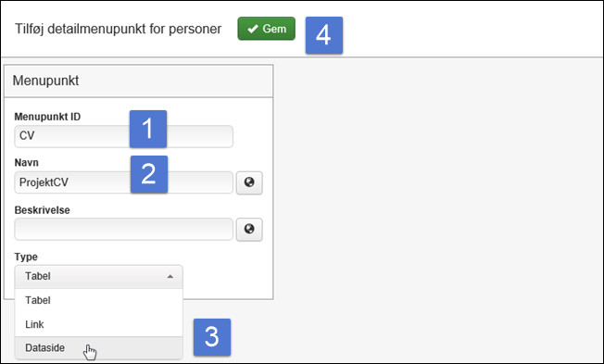Click the caret arrow of Type dropdown

click(170, 277)
